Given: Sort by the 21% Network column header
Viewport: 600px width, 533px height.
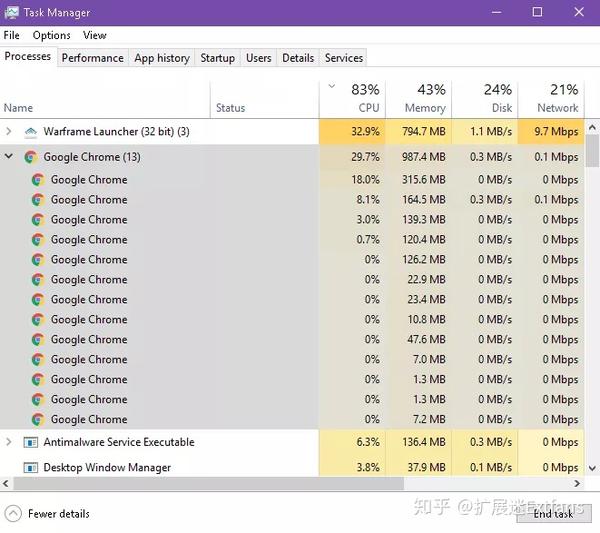Looking at the screenshot, I should 551,99.
